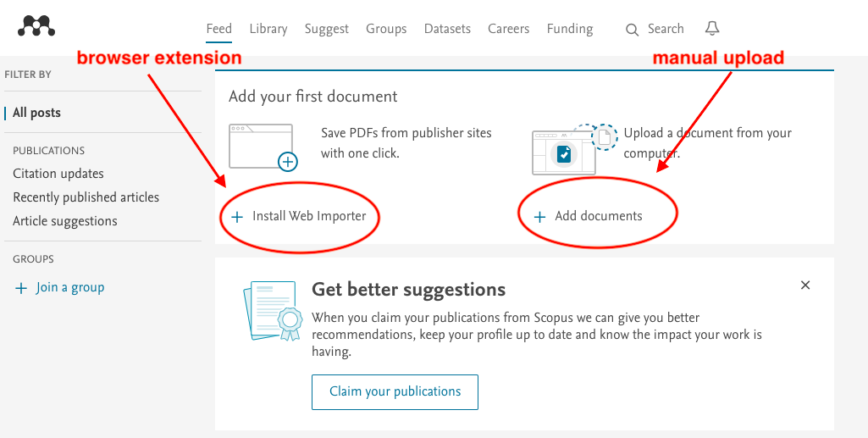This screenshot has width=868, height=438.
Task: Click the browser window importer illustration
Action: [263, 147]
